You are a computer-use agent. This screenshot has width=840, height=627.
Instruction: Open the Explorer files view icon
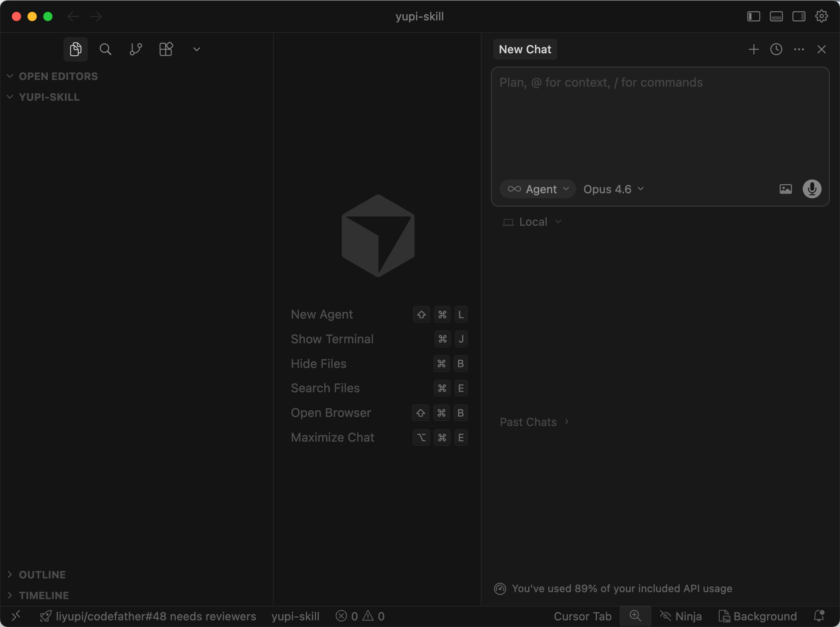pyautogui.click(x=75, y=49)
